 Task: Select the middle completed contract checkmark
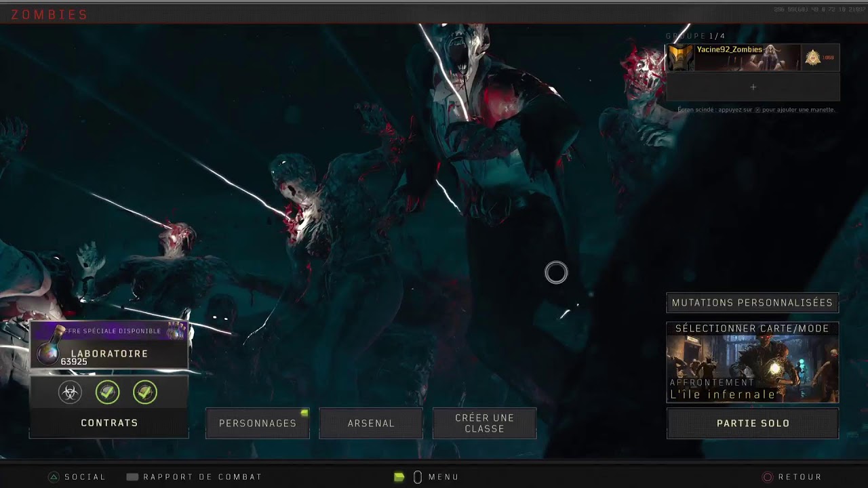click(x=107, y=392)
